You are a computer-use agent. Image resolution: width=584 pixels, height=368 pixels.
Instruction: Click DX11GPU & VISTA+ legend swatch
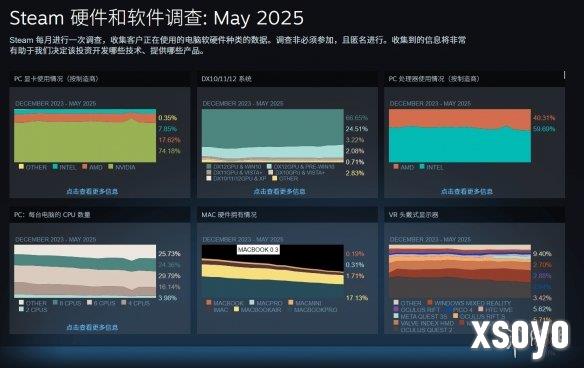(209, 172)
